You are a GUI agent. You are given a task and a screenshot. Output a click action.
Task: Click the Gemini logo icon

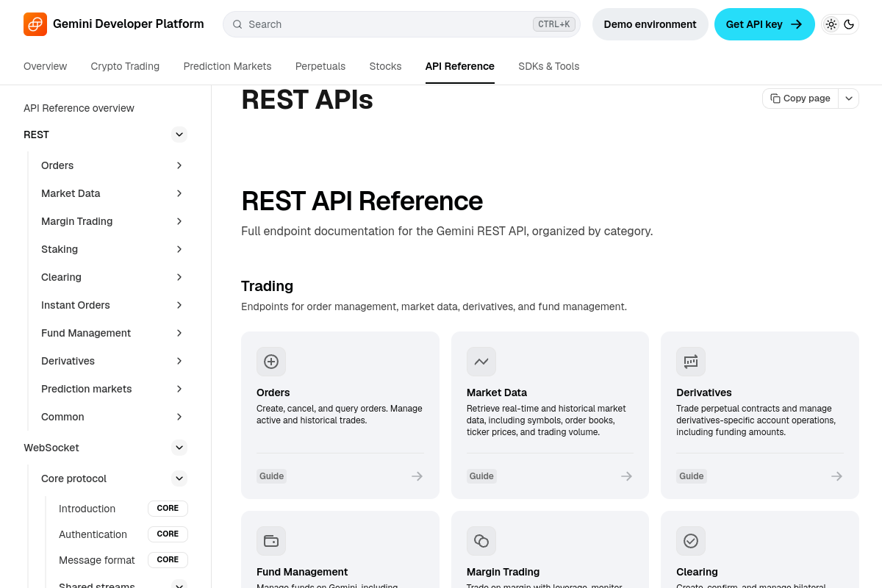(35, 24)
